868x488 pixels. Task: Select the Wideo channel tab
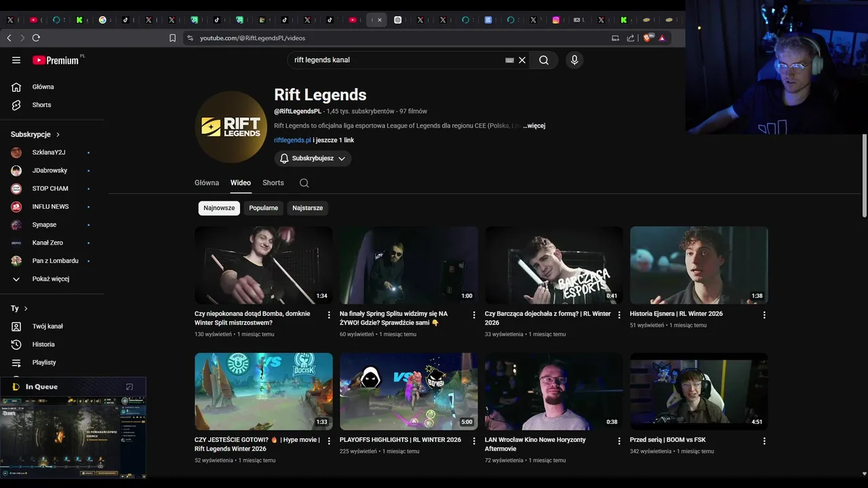click(x=241, y=183)
